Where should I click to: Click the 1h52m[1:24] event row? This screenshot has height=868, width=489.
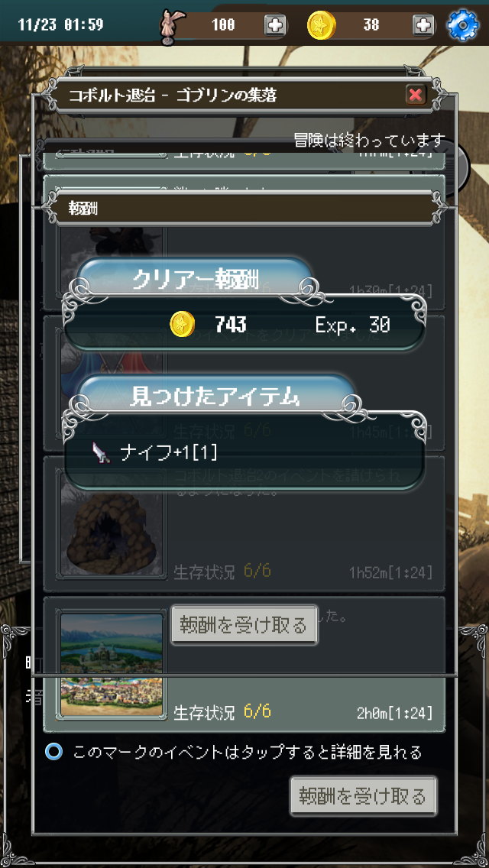tap(244, 523)
